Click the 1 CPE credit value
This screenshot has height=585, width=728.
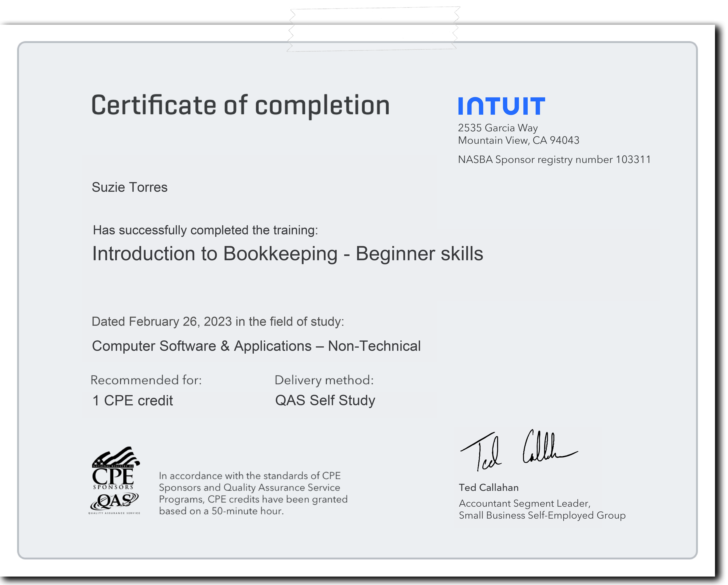133,401
